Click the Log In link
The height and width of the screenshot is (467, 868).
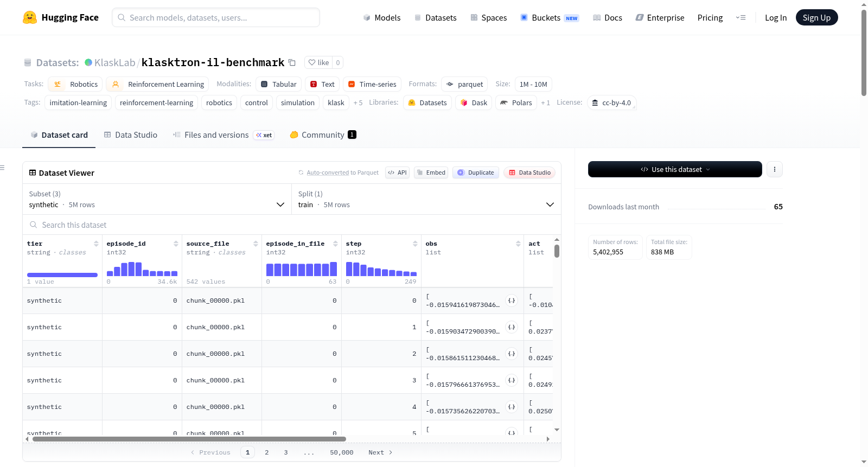(776, 17)
